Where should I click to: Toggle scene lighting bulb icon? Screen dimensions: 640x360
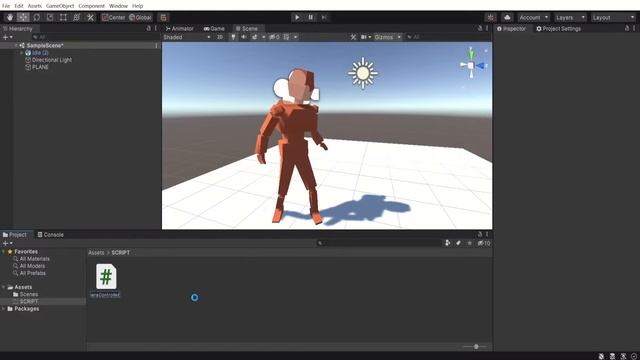233,37
